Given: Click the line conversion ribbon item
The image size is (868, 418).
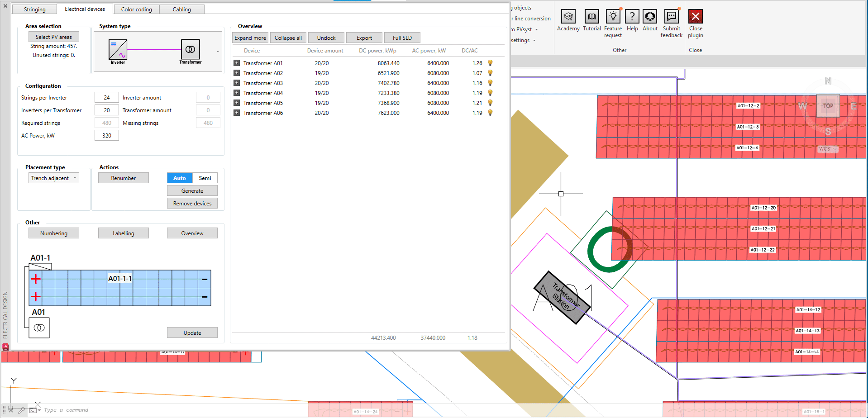Looking at the screenshot, I should point(531,19).
